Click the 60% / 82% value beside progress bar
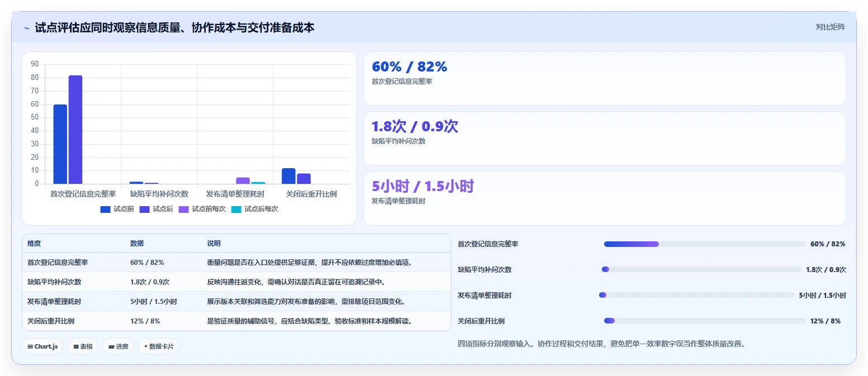Screen dimensions: 868x376 (828, 244)
